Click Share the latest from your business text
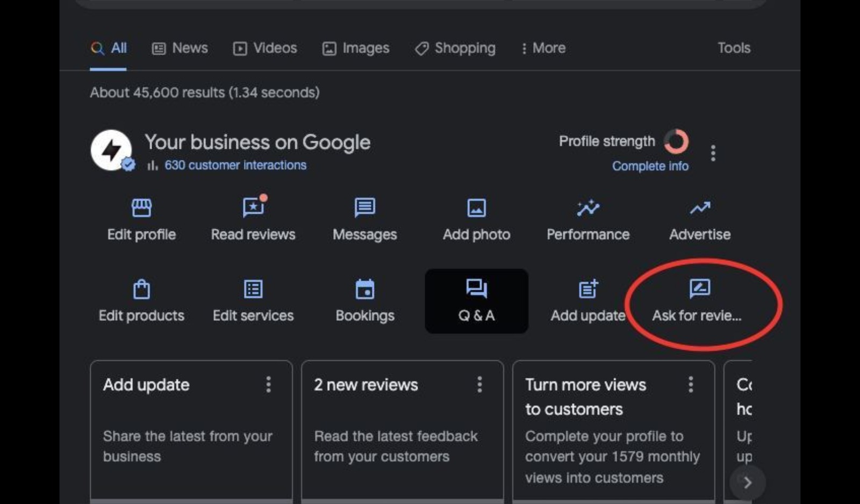 188,446
